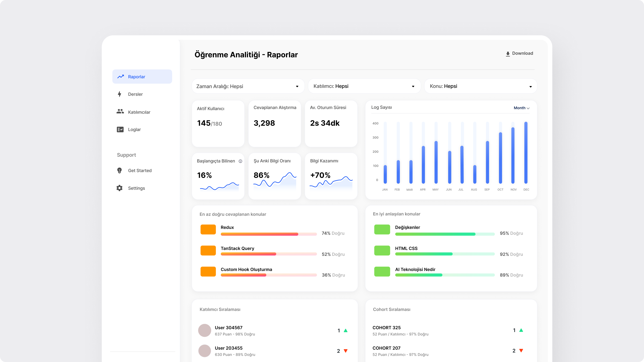Click the Get Started lightbulb icon
The width and height of the screenshot is (644, 362).
[x=120, y=170]
